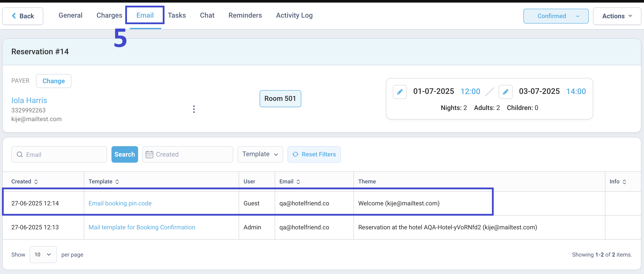Select the Email tab
644x274 pixels.
tap(145, 15)
